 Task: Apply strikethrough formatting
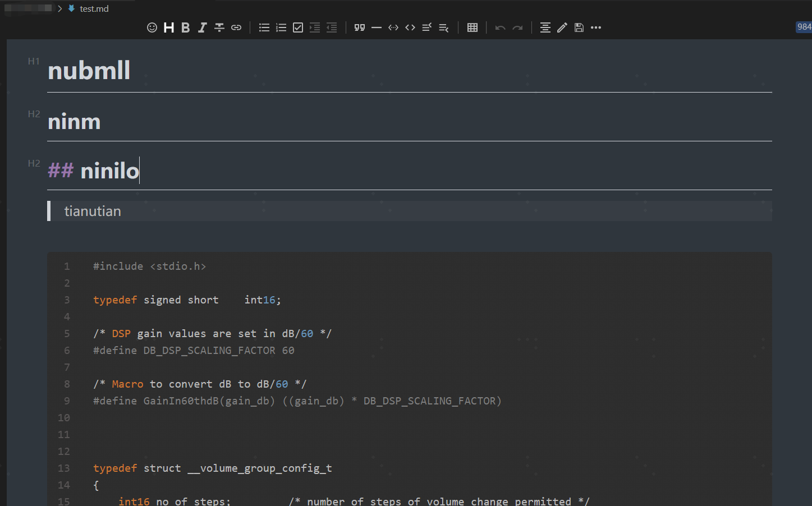219,27
